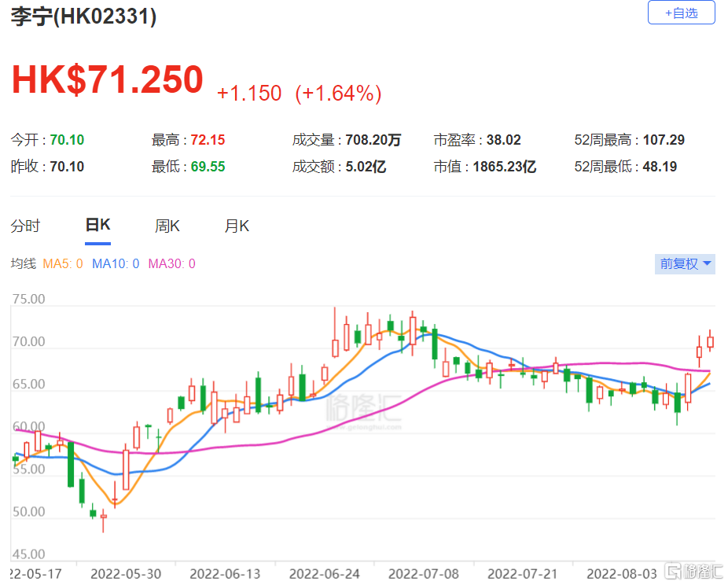Image resolution: width=728 pixels, height=585 pixels.
Task: Click the 2022-08-03 date axis label
Action: (622, 574)
